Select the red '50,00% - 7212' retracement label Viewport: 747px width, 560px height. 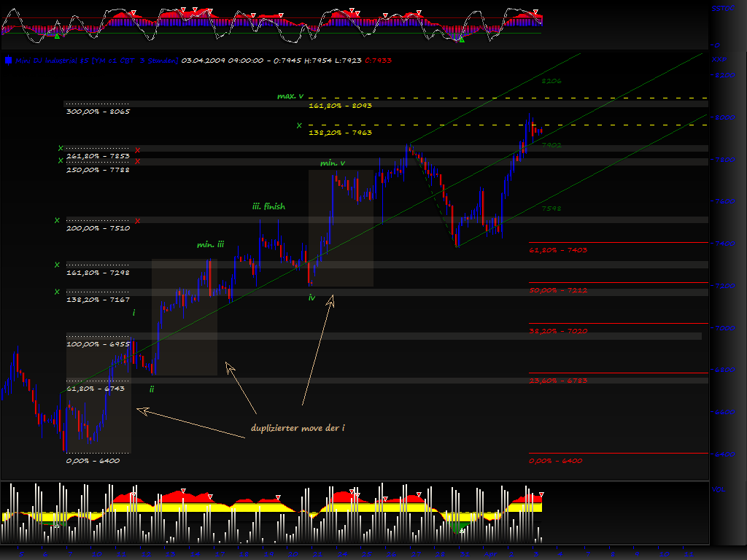coord(558,290)
